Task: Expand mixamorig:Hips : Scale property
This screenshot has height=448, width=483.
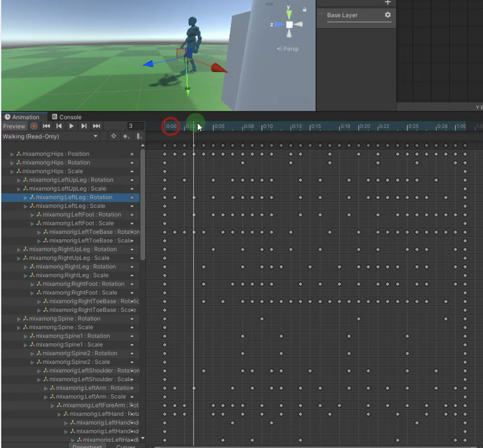Action: 12,171
